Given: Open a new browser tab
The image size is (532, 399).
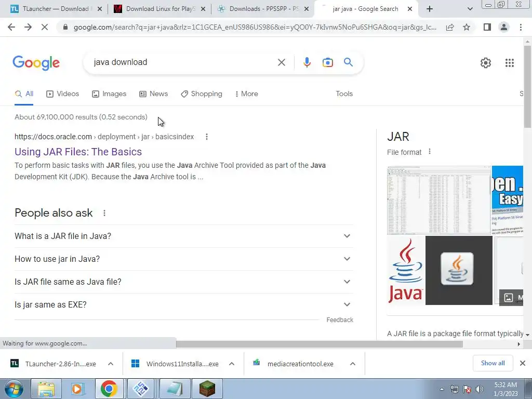Looking at the screenshot, I should pyautogui.click(x=430, y=9).
